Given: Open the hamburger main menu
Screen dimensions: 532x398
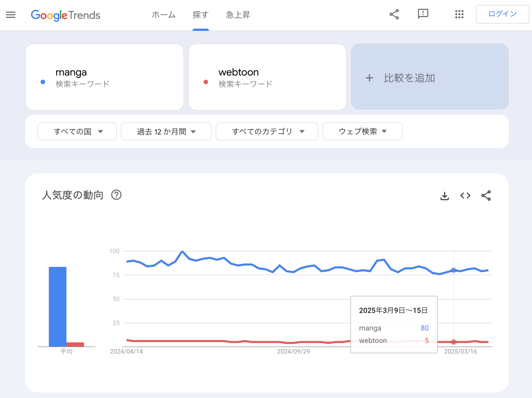Looking at the screenshot, I should coord(11,15).
